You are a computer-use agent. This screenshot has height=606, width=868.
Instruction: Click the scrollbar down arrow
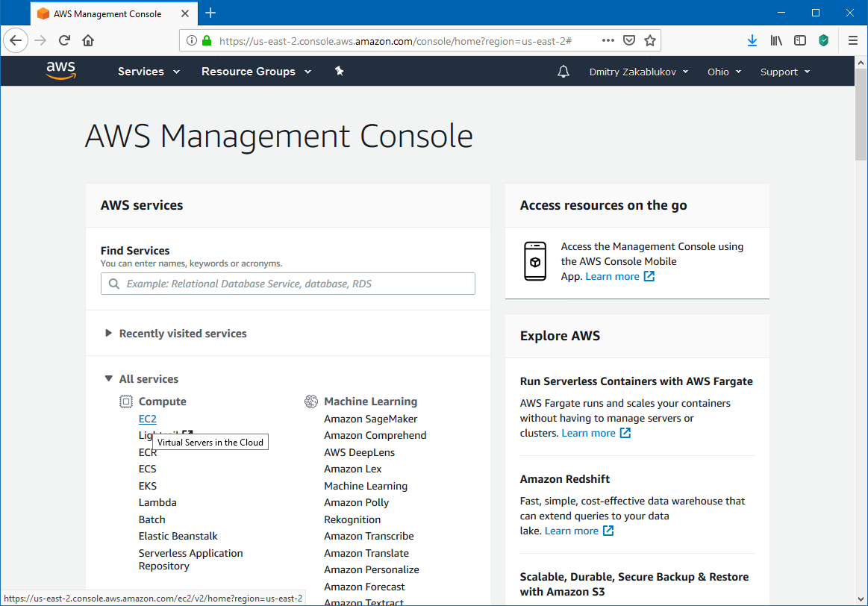(x=861, y=599)
